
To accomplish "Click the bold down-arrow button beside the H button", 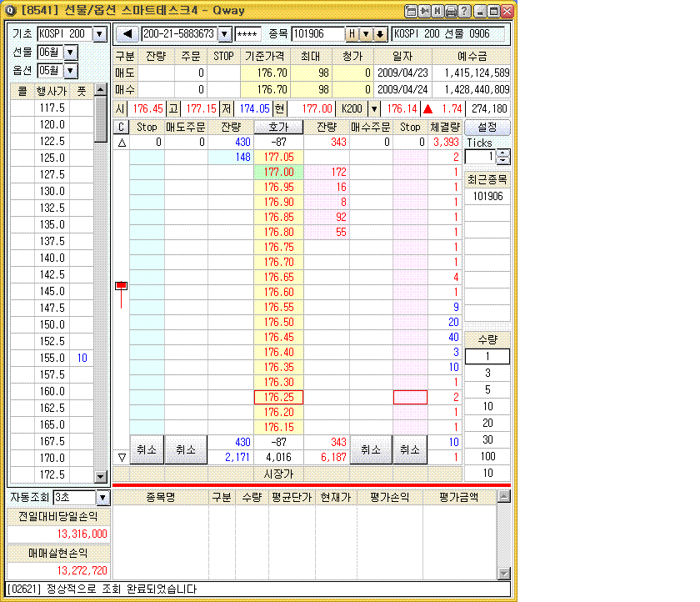I will coord(380,34).
